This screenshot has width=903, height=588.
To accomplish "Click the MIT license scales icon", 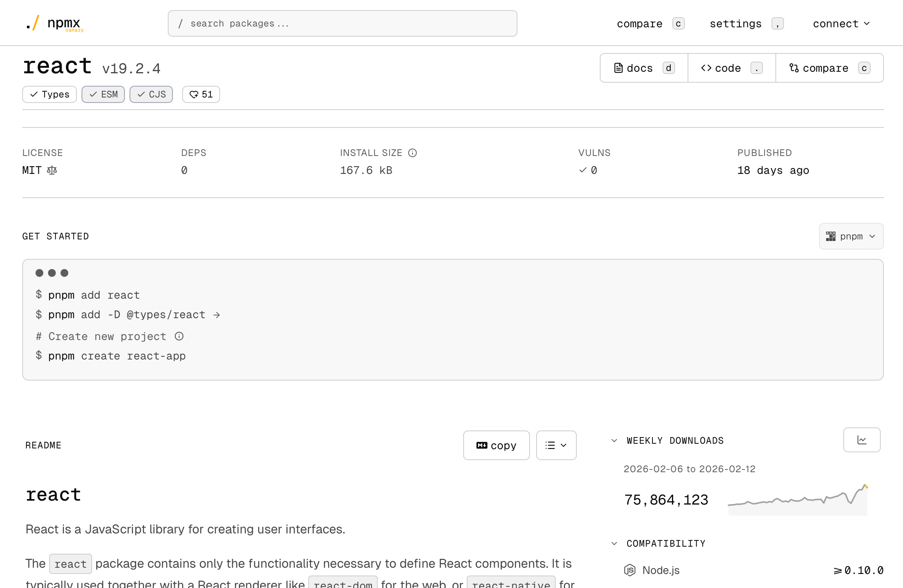I will pyautogui.click(x=52, y=170).
